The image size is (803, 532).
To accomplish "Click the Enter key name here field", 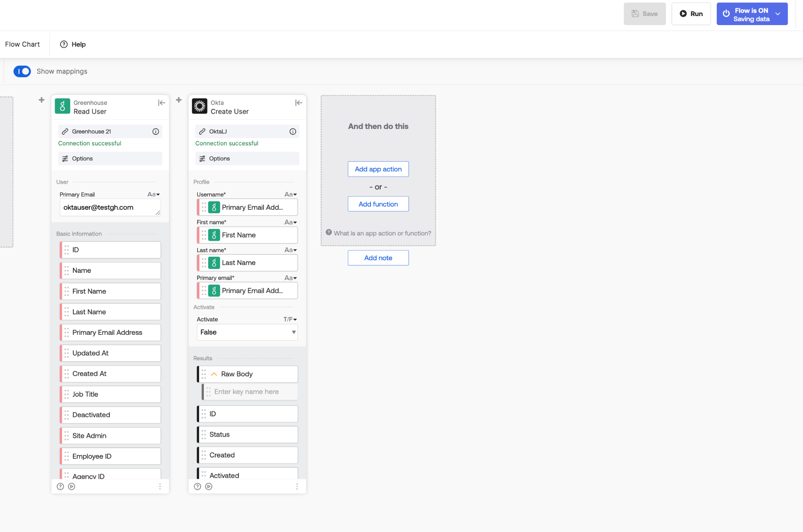I will pyautogui.click(x=250, y=392).
